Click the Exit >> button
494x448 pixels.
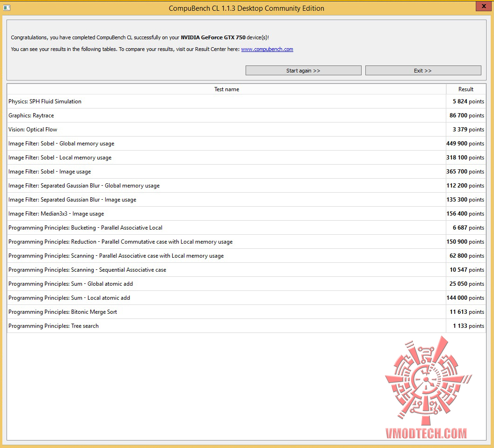click(x=423, y=71)
